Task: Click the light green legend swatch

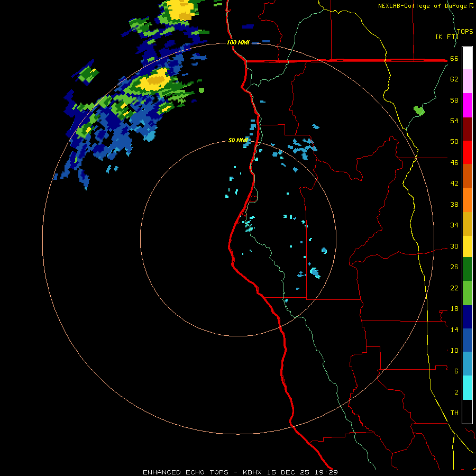Action: [x=467, y=293]
